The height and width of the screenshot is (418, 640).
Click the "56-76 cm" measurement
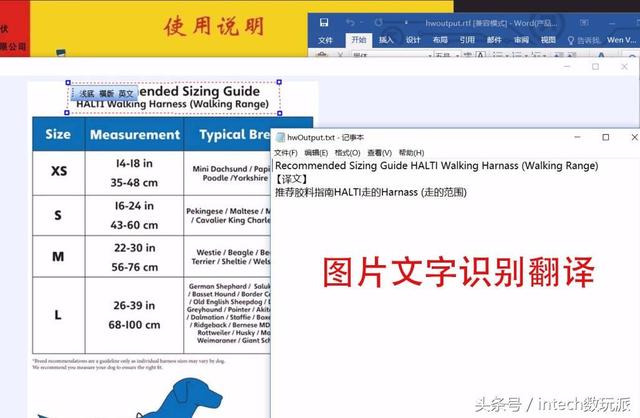134,267
